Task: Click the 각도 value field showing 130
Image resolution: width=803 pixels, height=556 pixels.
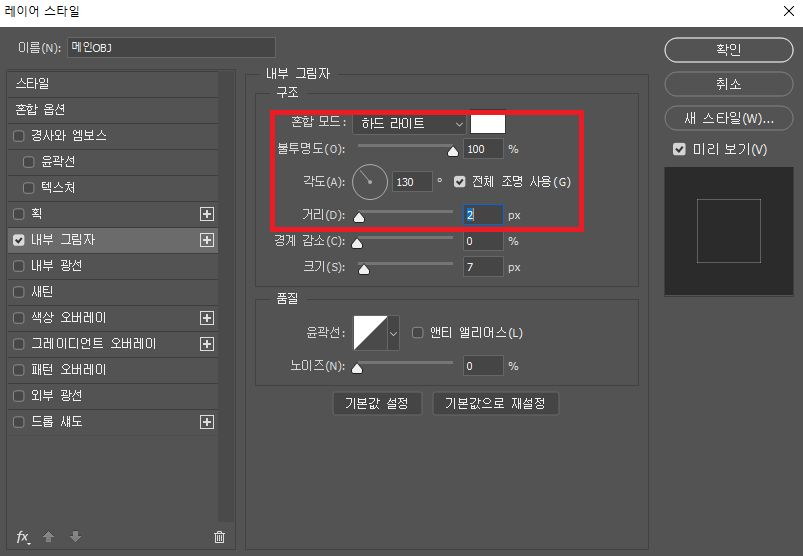Action: pos(412,182)
